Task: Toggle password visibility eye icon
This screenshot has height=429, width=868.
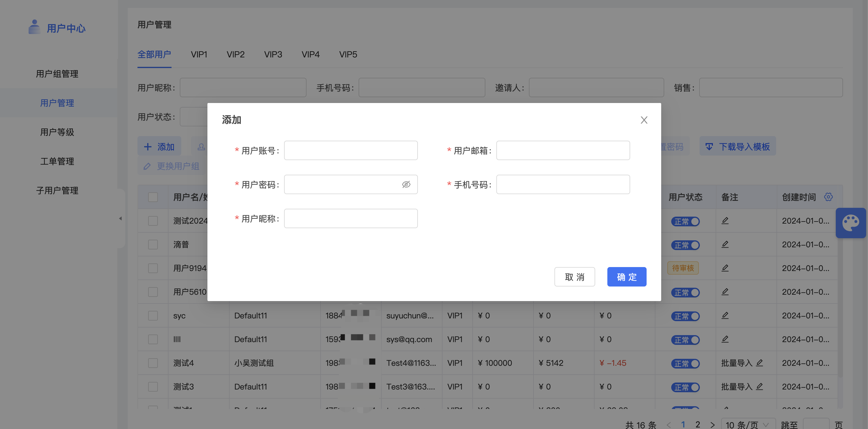Action: click(x=406, y=184)
